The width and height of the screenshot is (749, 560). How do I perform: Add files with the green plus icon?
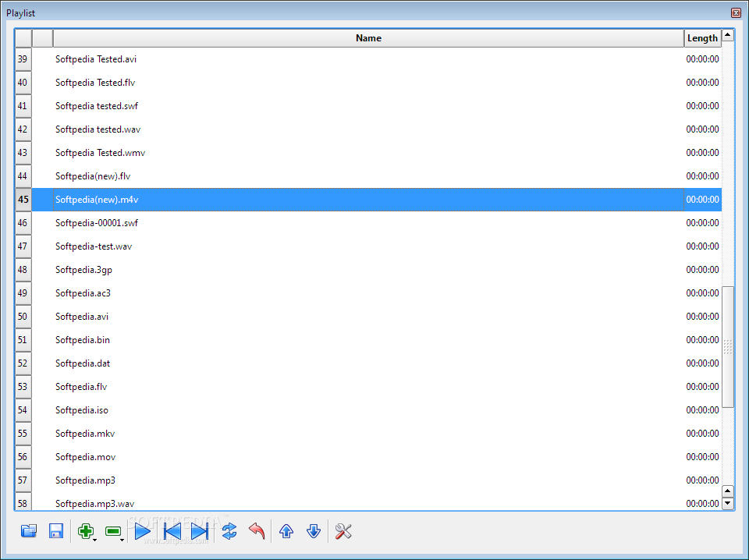[x=86, y=531]
